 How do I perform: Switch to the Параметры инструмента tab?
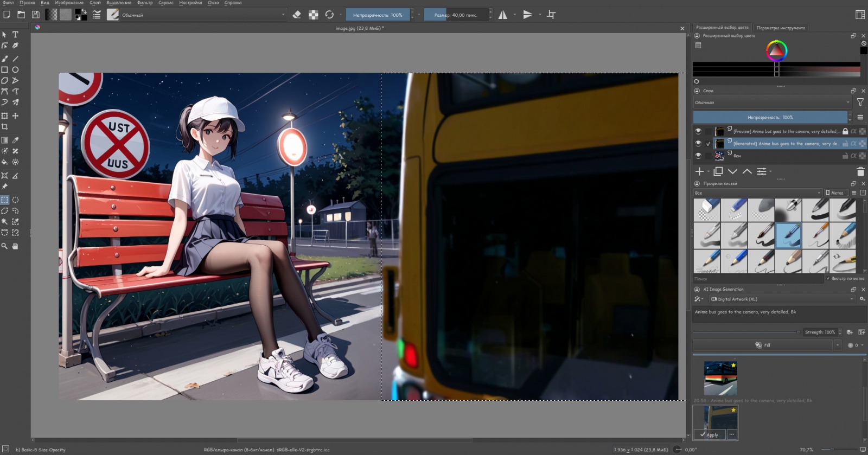coord(781,28)
